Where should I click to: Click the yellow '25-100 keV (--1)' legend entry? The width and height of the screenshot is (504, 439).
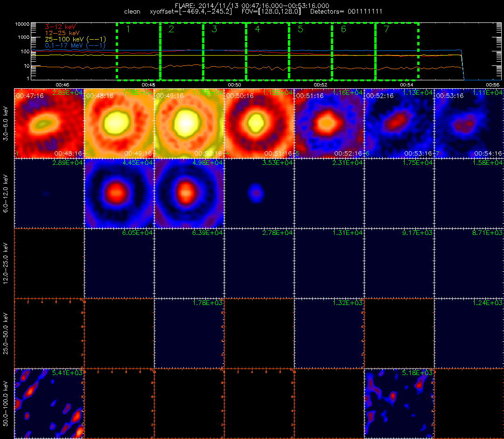coord(75,39)
